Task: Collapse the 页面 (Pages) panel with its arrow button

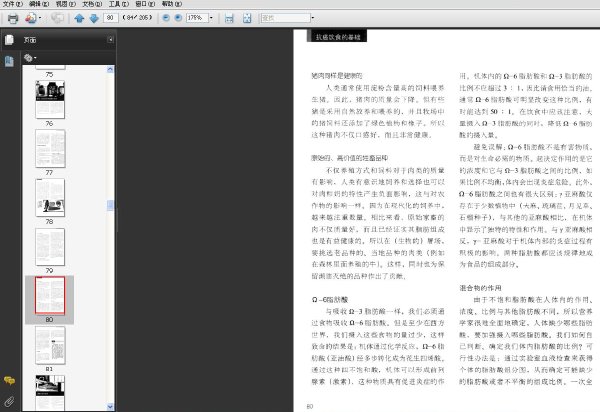Action: pos(110,39)
